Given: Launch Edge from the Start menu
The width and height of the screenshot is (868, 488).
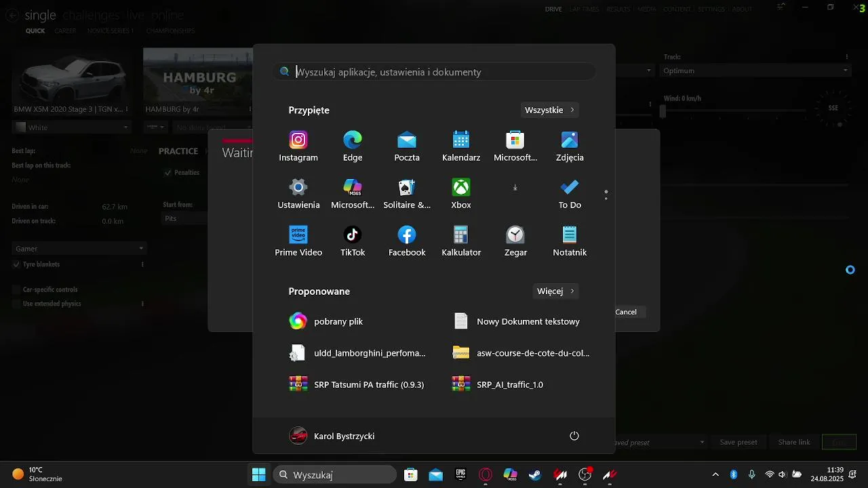Looking at the screenshot, I should 353,146.
